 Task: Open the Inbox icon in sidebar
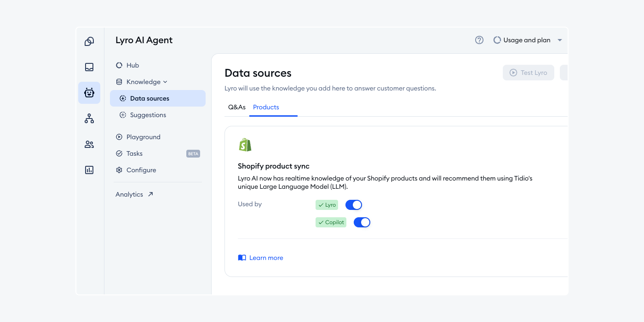[89, 67]
